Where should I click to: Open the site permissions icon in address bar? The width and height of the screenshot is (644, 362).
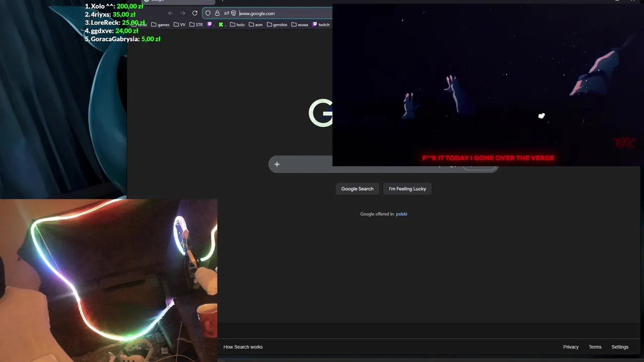pyautogui.click(x=226, y=13)
